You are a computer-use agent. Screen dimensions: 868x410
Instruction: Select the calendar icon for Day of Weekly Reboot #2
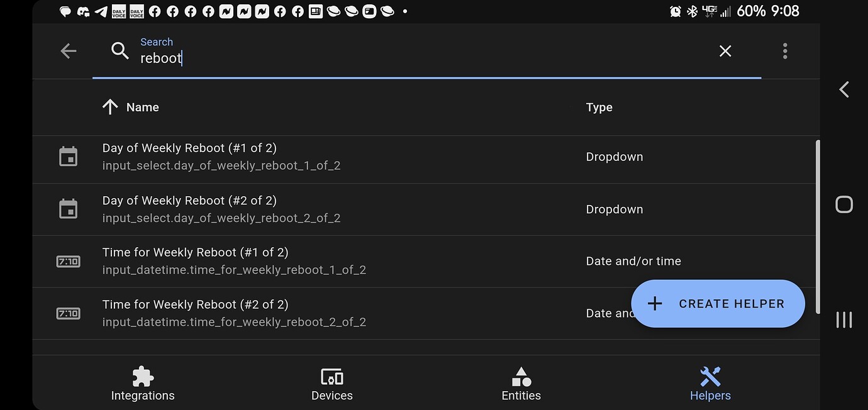coord(68,209)
